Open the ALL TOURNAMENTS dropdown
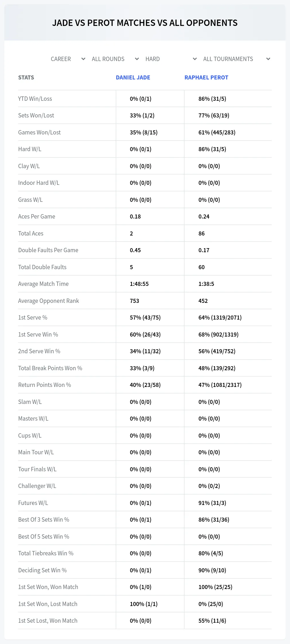This screenshot has width=290, height=644. [x=236, y=59]
